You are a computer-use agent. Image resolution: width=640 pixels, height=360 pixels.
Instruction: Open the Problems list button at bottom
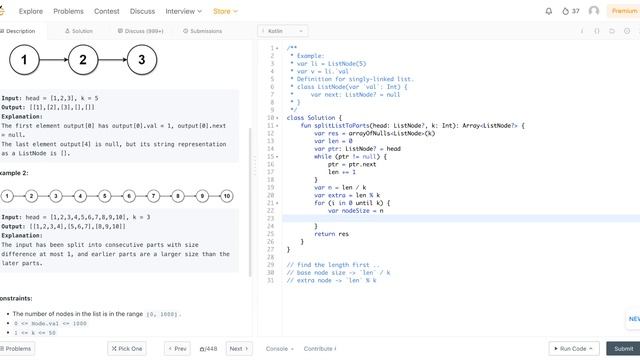point(17,349)
